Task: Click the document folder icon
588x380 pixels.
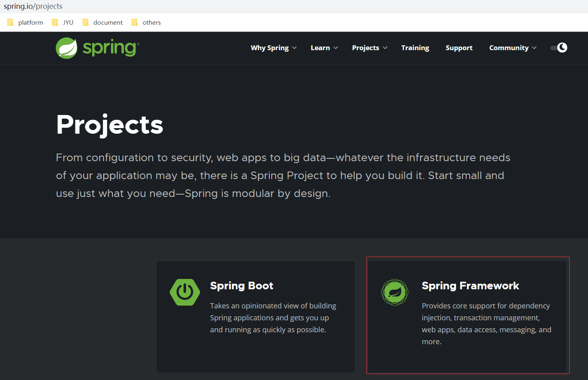Action: tap(85, 23)
